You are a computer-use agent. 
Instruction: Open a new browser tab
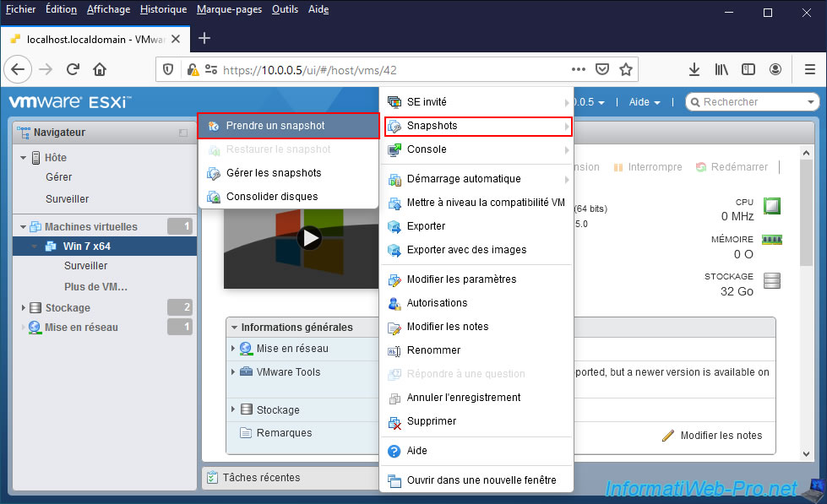pos(204,38)
